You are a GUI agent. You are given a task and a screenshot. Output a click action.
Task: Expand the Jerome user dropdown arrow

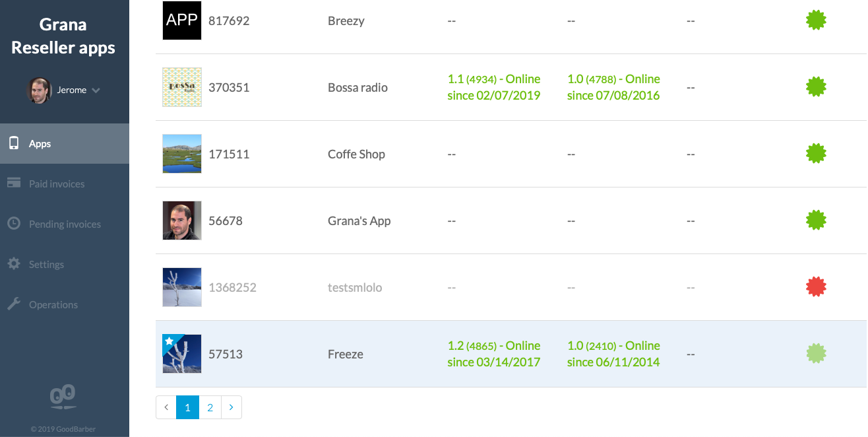96,90
